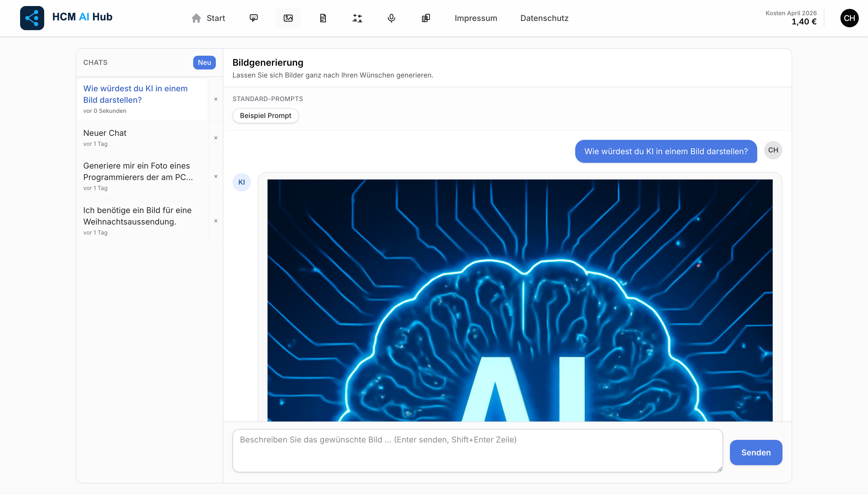Screen dimensions: 868x495
Task: Click the HCM AI Hub logo
Action: 32,18
